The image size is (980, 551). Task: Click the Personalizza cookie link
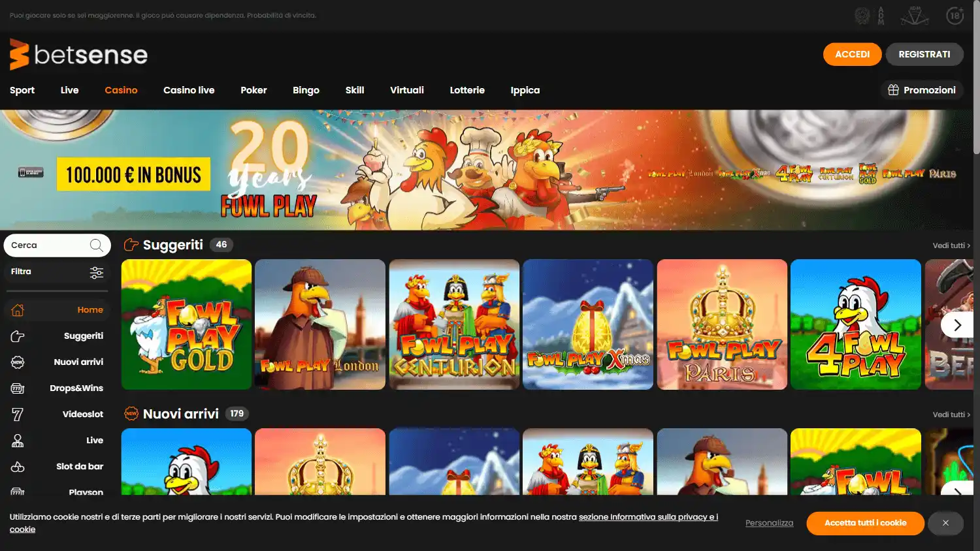coord(769,523)
